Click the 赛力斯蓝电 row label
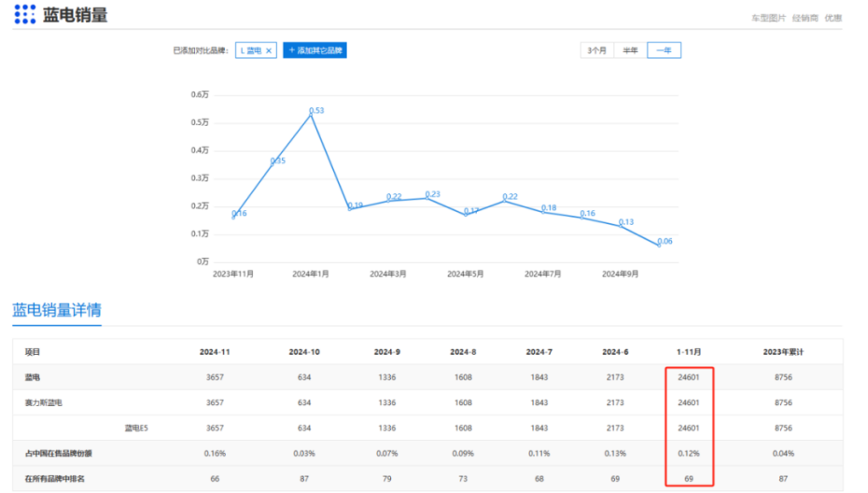 [44, 402]
